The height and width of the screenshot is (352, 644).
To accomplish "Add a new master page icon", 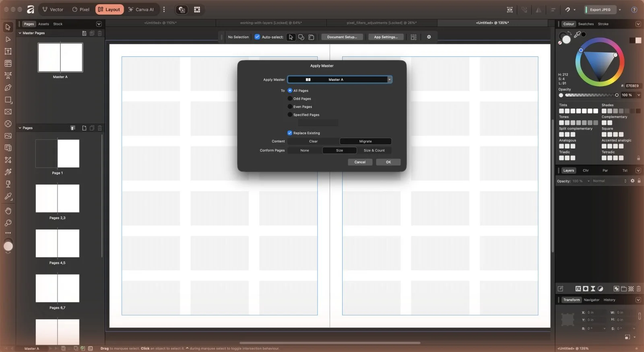I will click(x=84, y=33).
